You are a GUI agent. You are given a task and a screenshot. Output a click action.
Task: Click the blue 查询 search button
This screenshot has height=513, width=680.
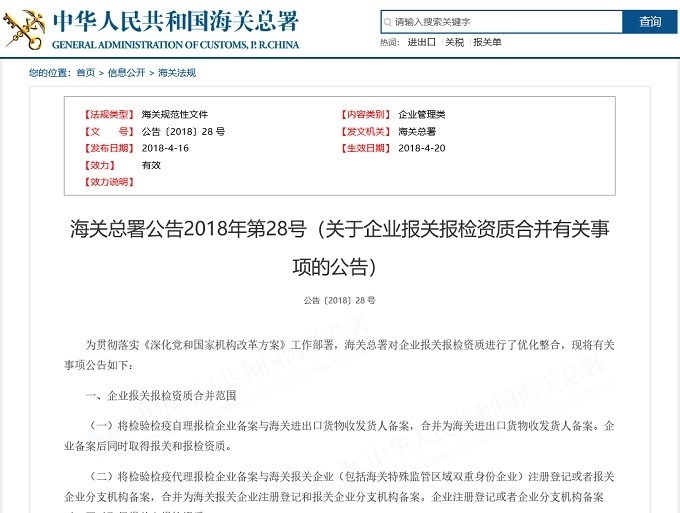pyautogui.click(x=650, y=22)
